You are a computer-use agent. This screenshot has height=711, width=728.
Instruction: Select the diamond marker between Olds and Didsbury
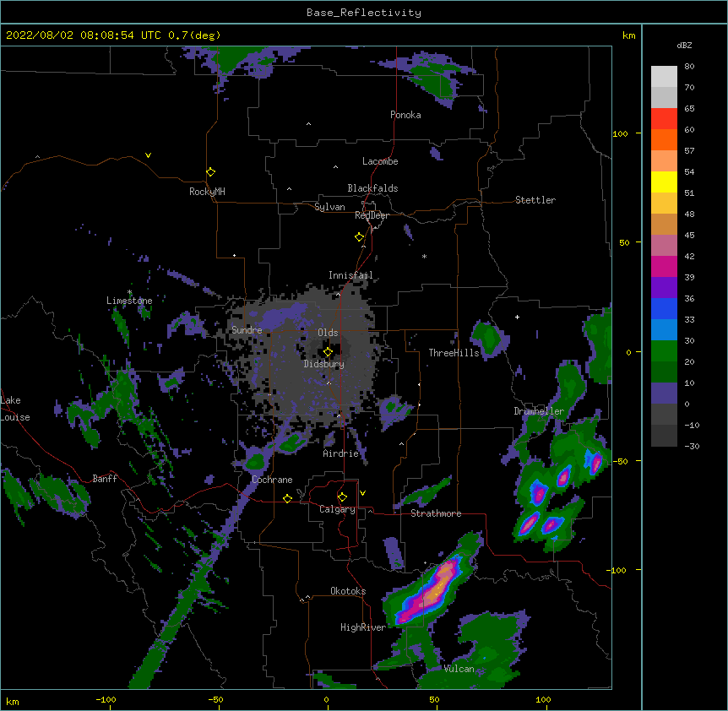pyautogui.click(x=328, y=352)
